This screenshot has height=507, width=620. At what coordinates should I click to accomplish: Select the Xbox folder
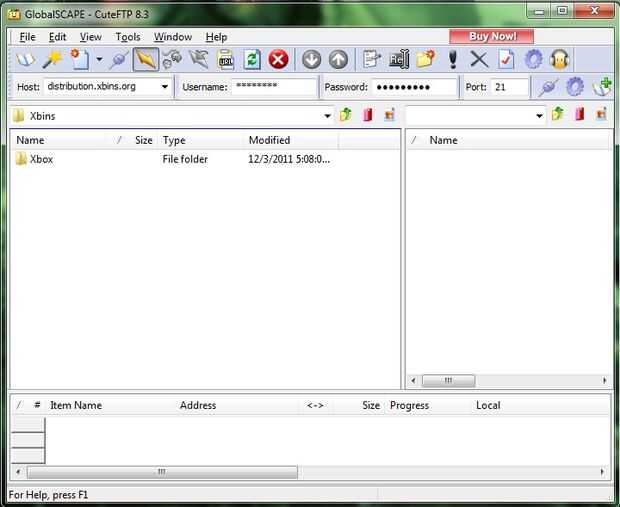click(x=34, y=159)
